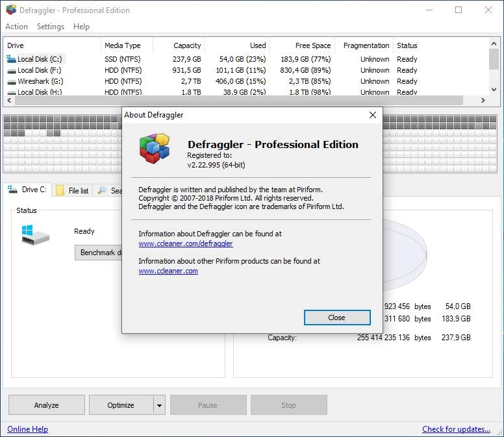504x437 pixels.
Task: Click the Analyze button
Action: point(47,405)
